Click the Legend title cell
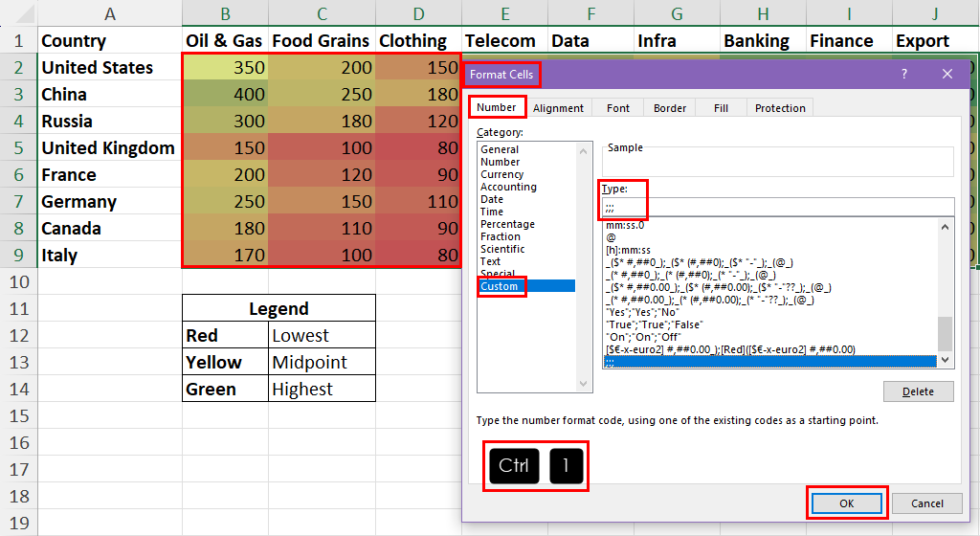This screenshot has height=536, width=980. point(279,309)
